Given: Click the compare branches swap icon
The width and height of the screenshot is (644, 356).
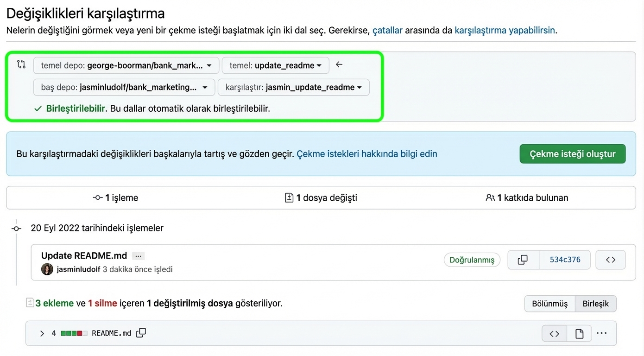Looking at the screenshot, I should coord(21,64).
